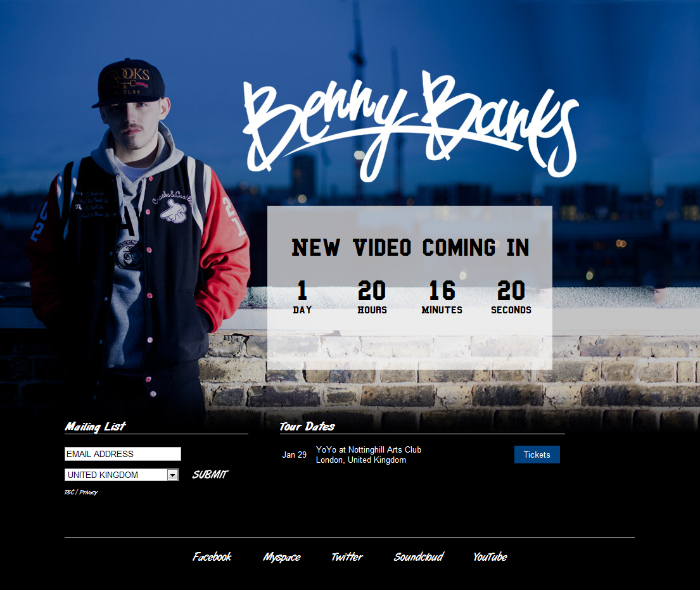Click the Jan 29 tour date
Screen dimensions: 700x590
294,455
